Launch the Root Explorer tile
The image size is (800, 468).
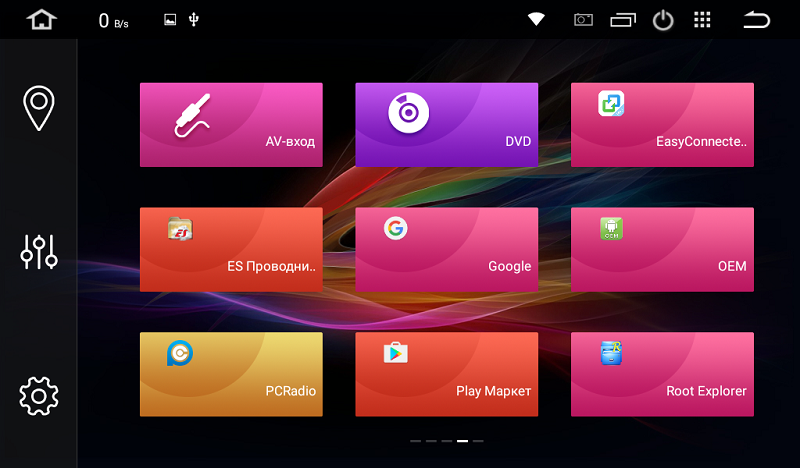click(x=662, y=374)
